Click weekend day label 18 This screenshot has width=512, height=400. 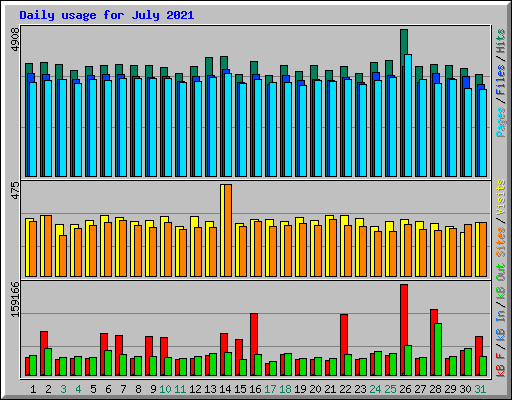point(285,389)
